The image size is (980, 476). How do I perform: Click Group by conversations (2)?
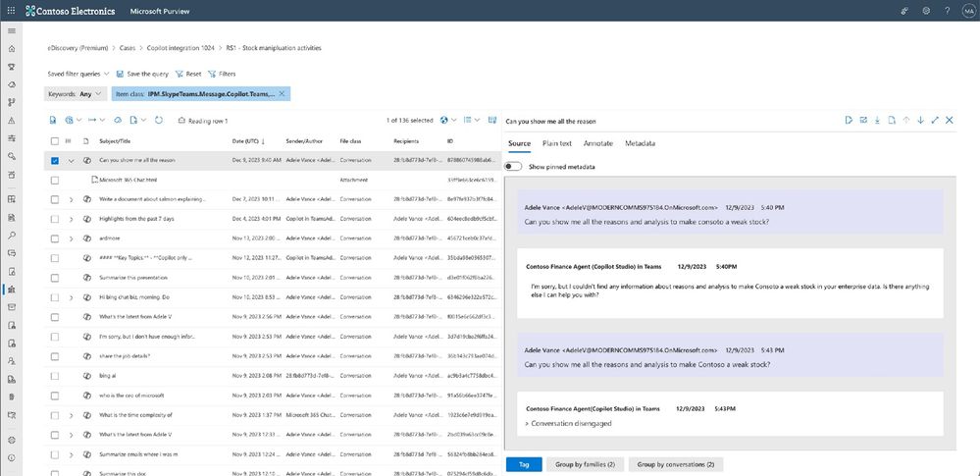click(x=676, y=465)
